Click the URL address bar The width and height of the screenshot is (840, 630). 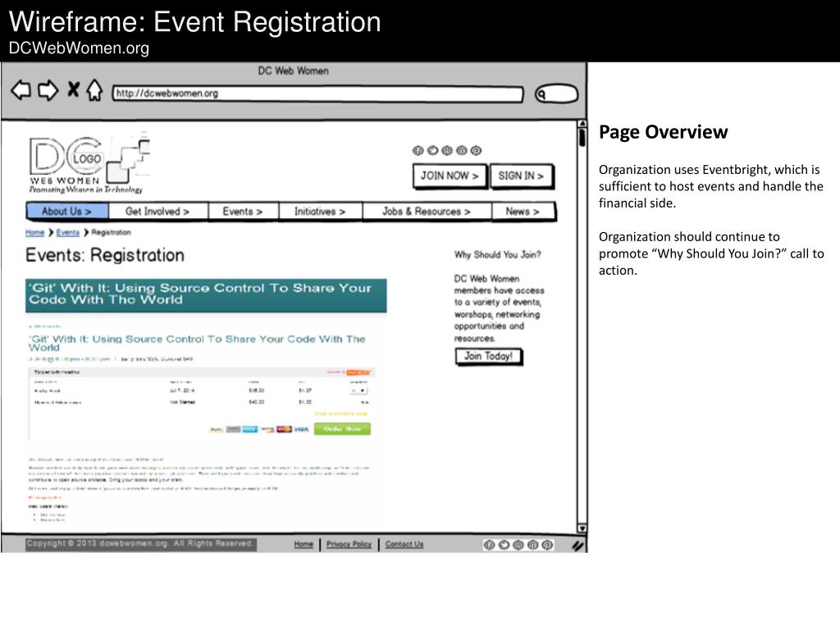coord(317,94)
